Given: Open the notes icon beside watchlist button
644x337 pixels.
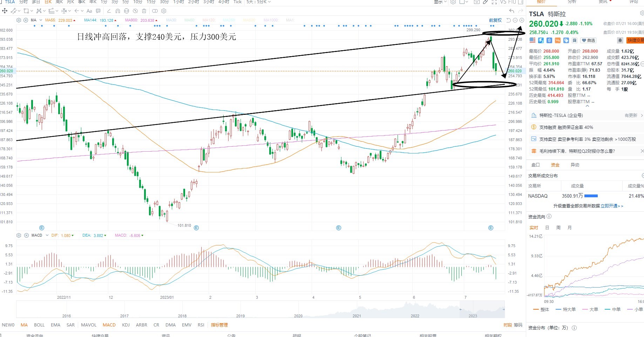Looking at the screenshot, I should pyautogui.click(x=575, y=40).
